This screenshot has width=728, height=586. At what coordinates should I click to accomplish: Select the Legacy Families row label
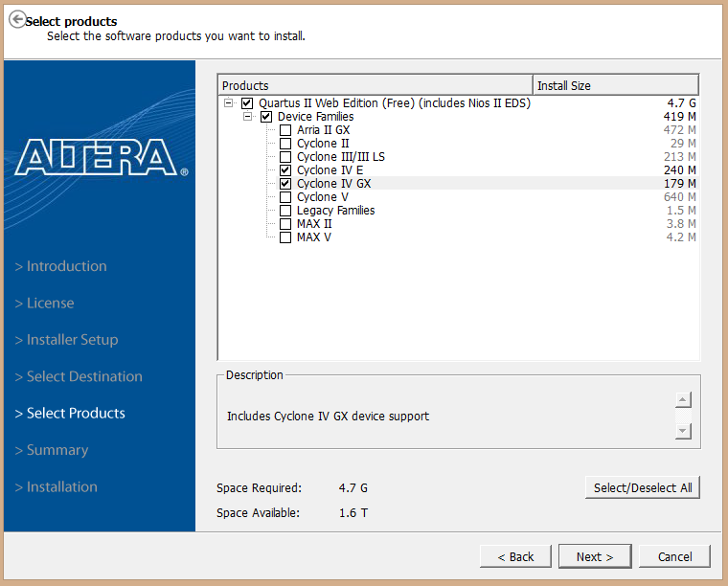[335, 211]
